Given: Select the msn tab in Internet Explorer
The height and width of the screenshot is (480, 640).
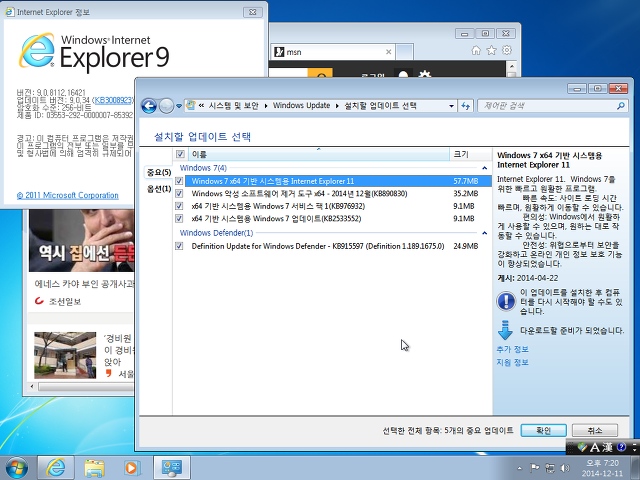Looking at the screenshot, I should (x=333, y=52).
